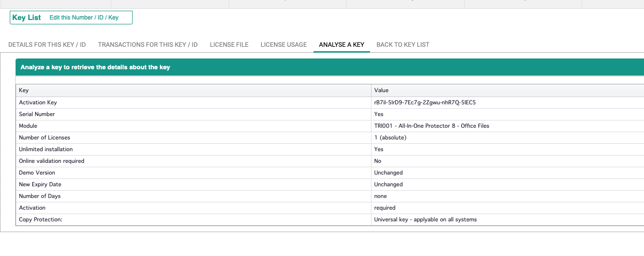This screenshot has width=644, height=256.
Task: Click Edit this Number / ID / Key link
Action: 84,18
